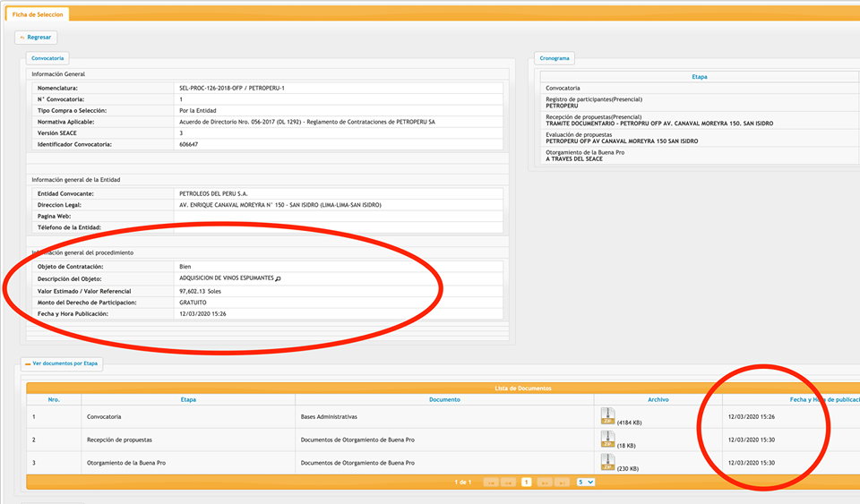Go to previous page of document list
860x504 pixels.
[508, 483]
